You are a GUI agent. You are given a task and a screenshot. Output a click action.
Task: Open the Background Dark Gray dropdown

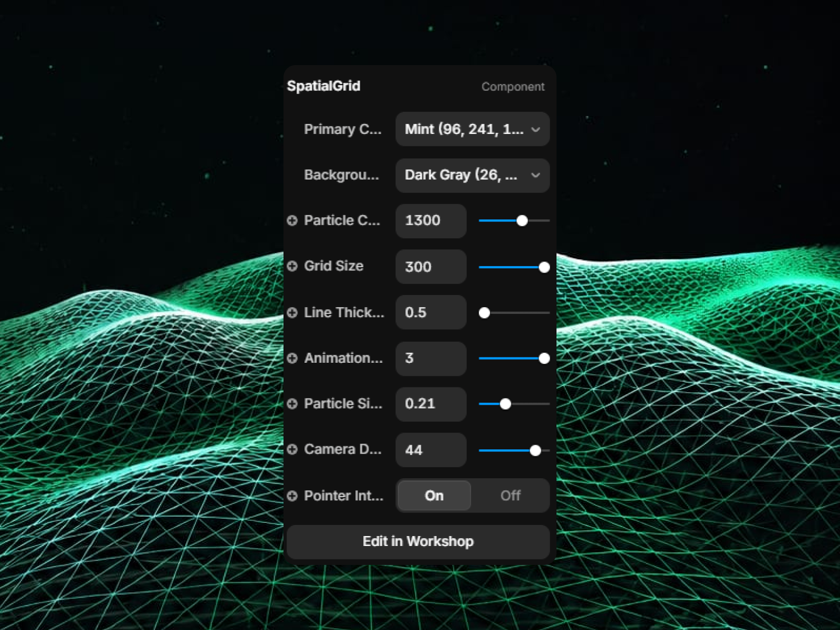coord(472,175)
